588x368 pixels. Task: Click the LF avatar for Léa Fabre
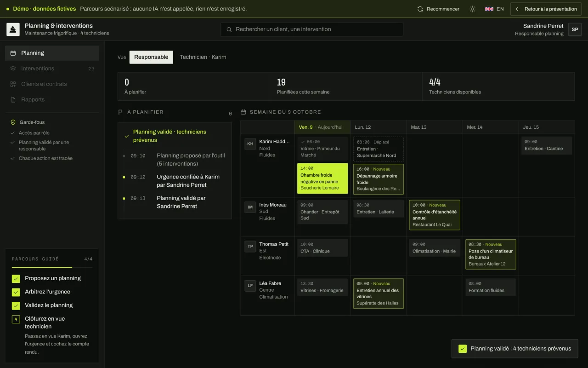[x=250, y=285]
